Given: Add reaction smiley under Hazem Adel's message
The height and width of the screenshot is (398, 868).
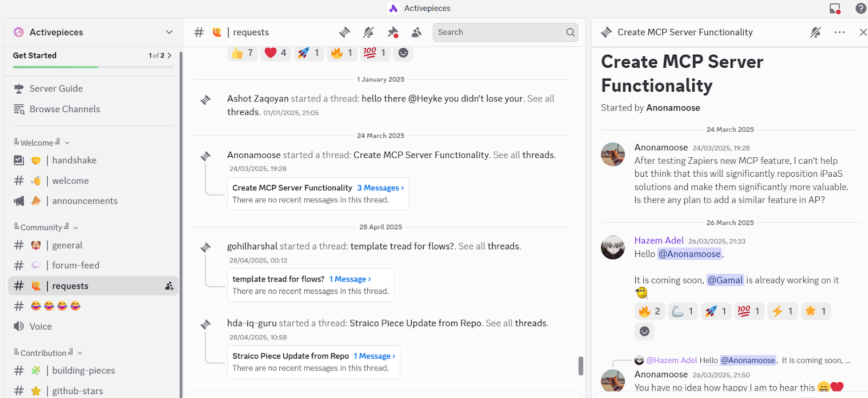Looking at the screenshot, I should point(644,331).
